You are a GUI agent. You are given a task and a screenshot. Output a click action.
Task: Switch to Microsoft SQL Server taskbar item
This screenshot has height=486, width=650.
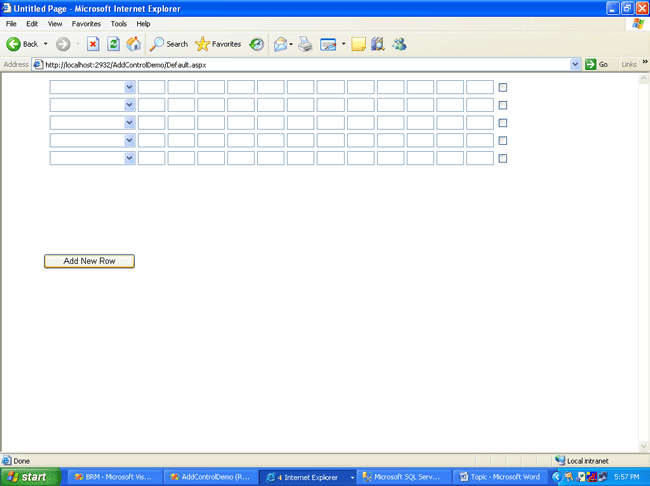(403, 477)
